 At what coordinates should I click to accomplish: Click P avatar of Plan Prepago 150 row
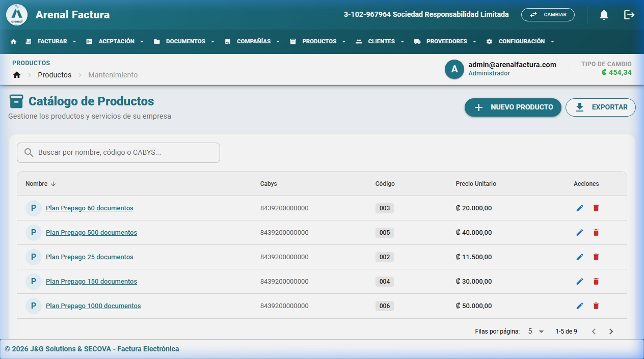[x=34, y=282]
